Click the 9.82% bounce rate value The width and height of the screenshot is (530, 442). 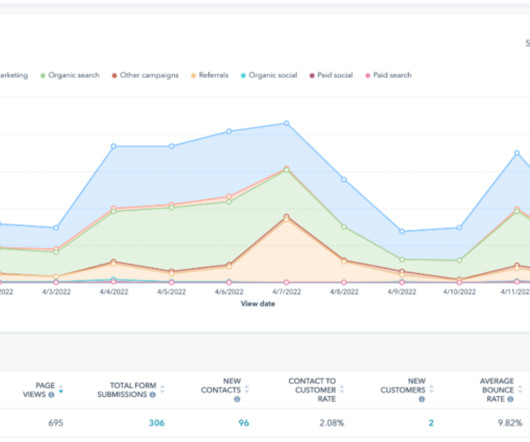click(510, 423)
